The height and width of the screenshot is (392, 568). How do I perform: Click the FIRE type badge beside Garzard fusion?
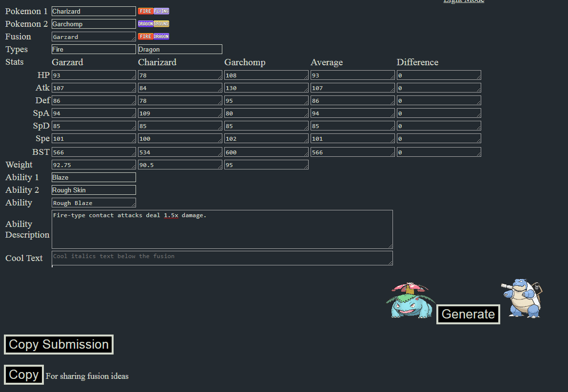pos(145,37)
